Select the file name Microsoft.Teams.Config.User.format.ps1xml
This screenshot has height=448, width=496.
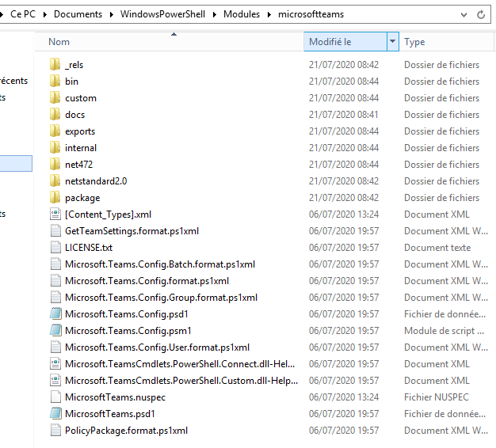tap(157, 347)
